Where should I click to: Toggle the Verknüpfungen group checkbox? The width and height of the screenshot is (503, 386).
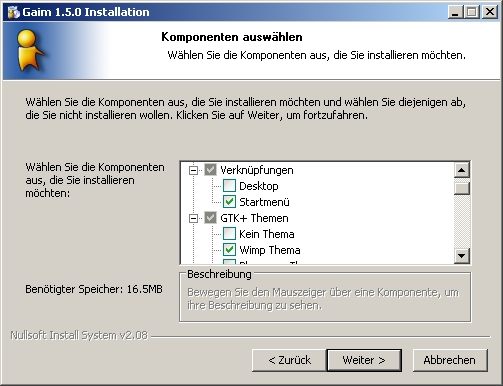pyautogui.click(x=210, y=170)
